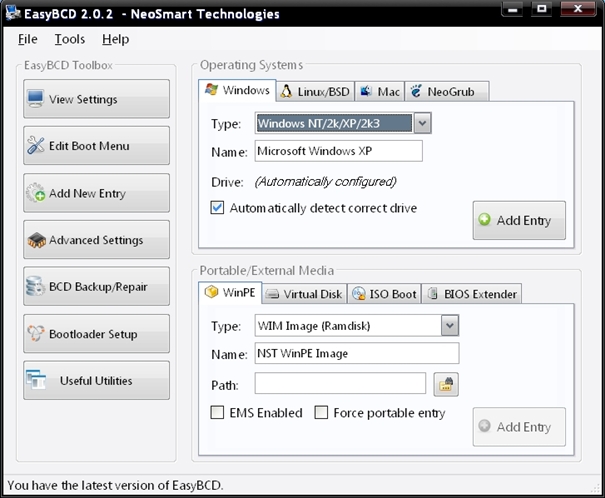The height and width of the screenshot is (498, 605).
Task: Click the Windows NT/2k/XP/2k3 combo box
Action: (x=343, y=123)
